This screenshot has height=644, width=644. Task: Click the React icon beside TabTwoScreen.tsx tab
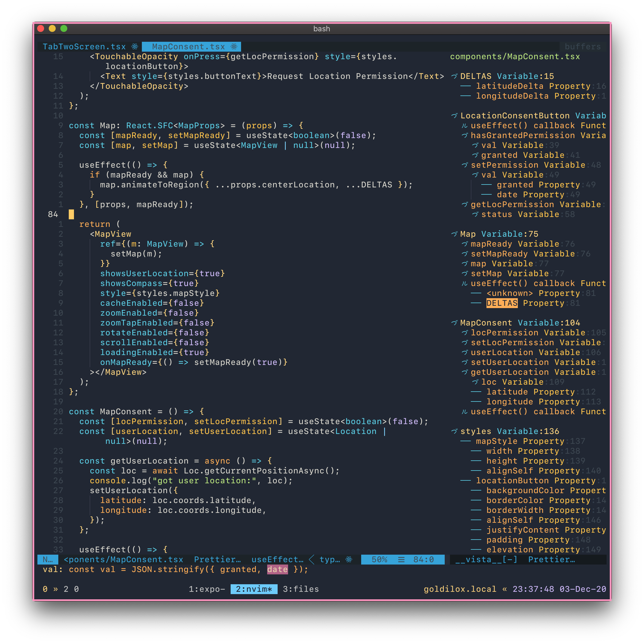(x=135, y=46)
